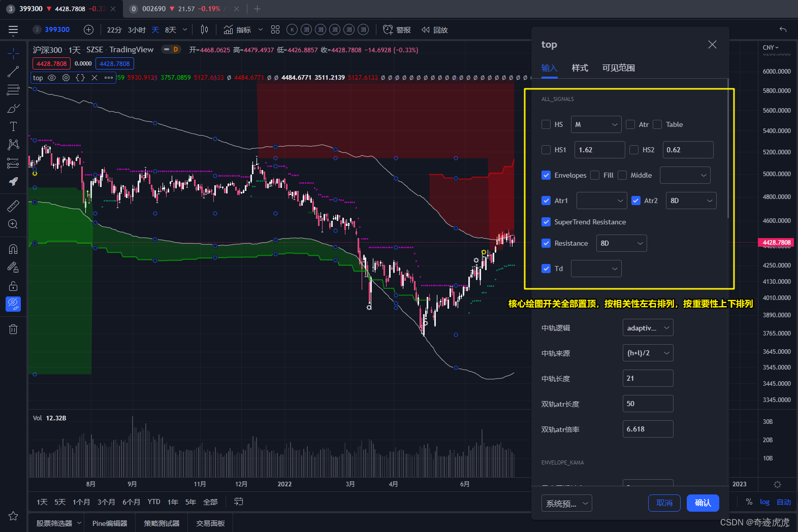Toggle hide all drawings button
This screenshot has height=532, width=798.
(13, 304)
